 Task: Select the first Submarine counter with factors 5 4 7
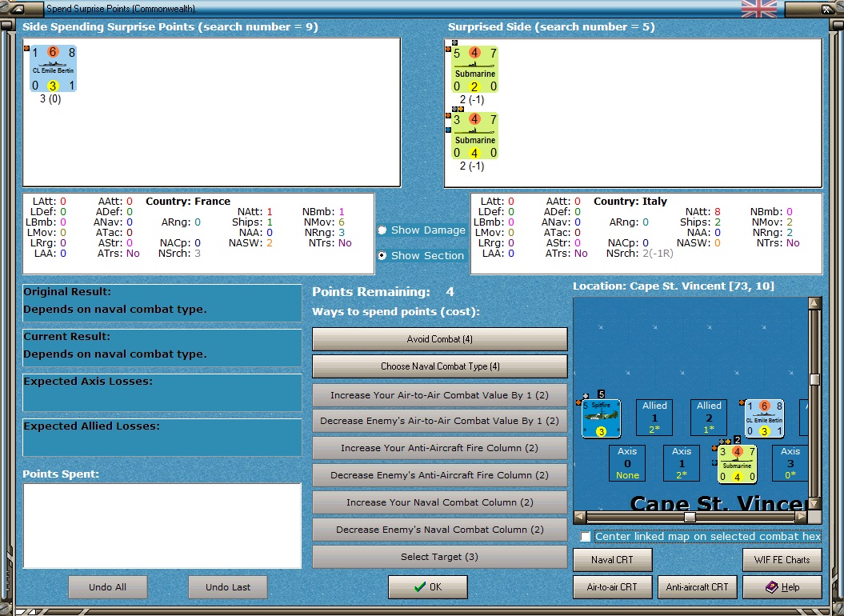pyautogui.click(x=474, y=69)
